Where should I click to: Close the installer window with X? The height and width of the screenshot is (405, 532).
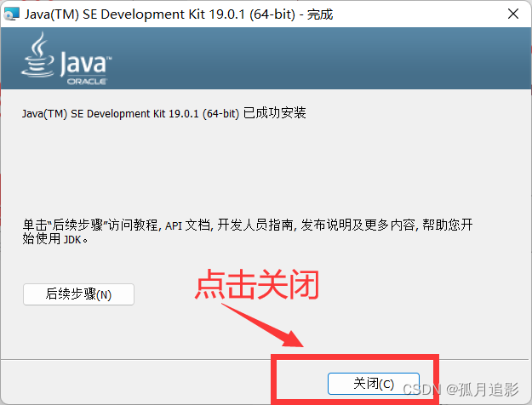(513, 14)
